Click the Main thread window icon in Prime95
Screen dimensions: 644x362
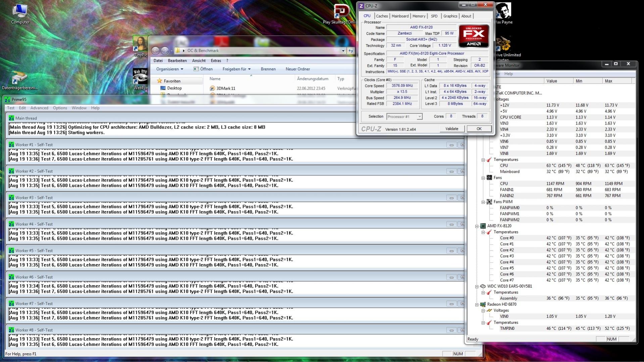click(11, 118)
